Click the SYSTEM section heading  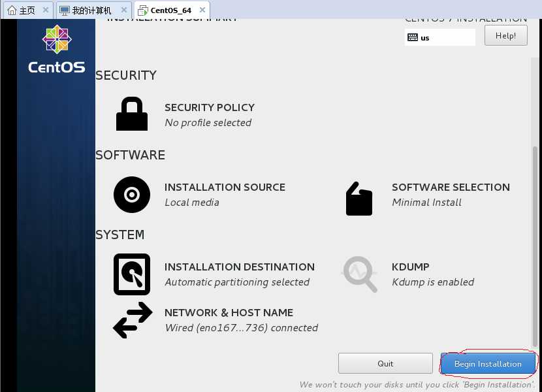(120, 235)
